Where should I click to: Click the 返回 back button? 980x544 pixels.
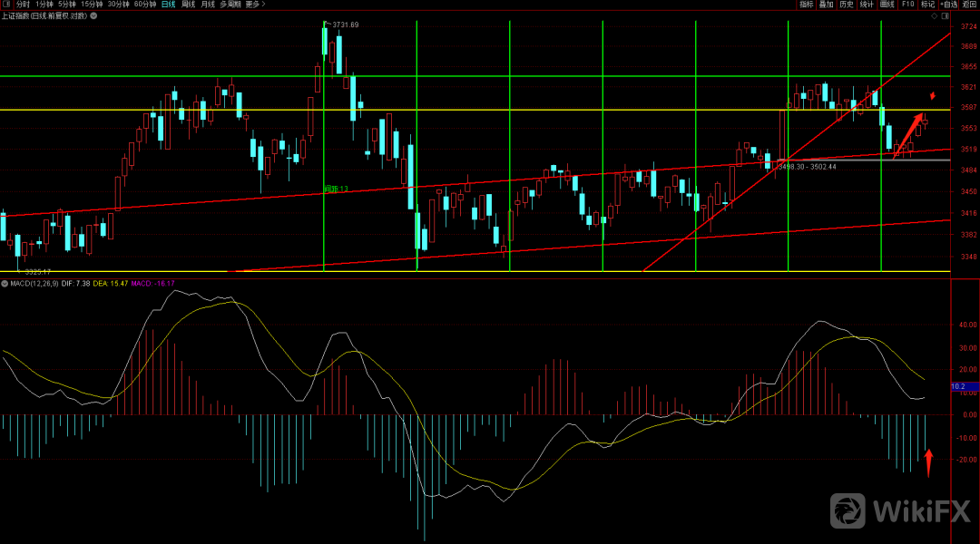[x=970, y=5]
